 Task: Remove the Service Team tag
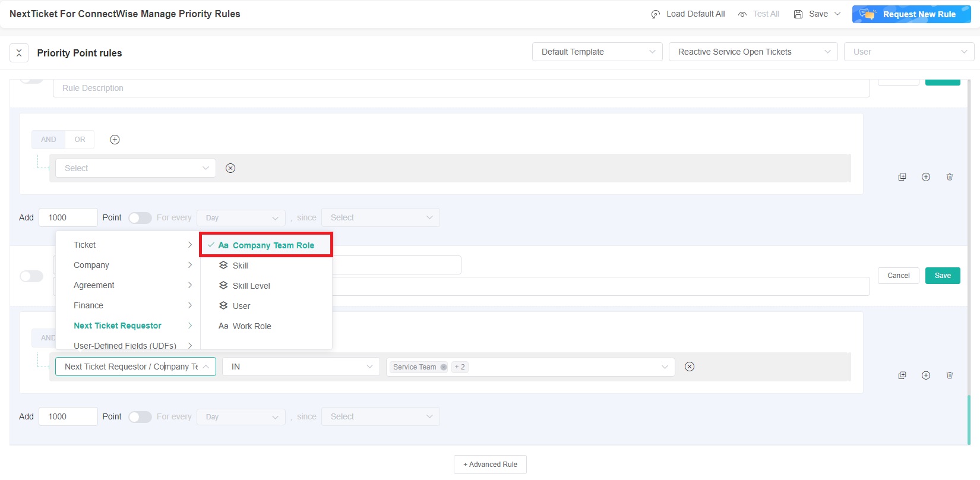[x=444, y=367]
